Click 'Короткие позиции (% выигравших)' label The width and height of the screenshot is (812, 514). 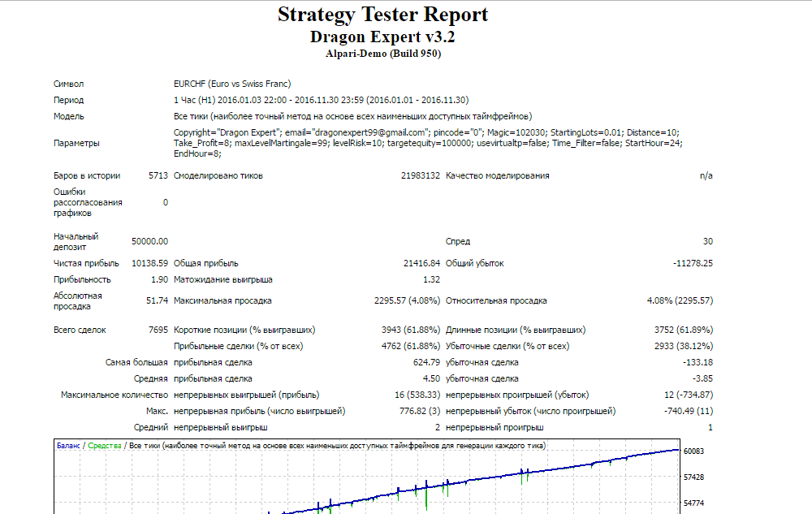point(244,330)
